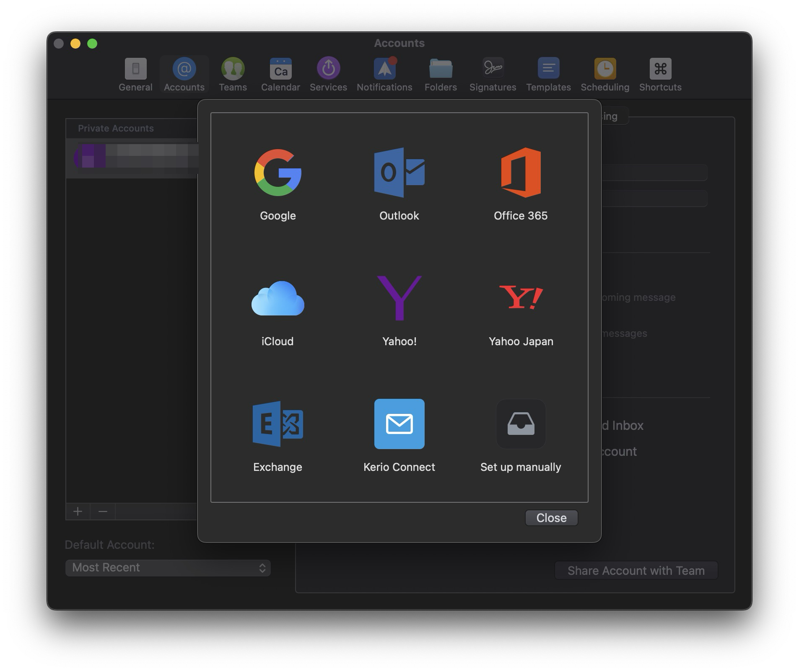Add account with plus button
The width and height of the screenshot is (799, 672).
tap(78, 512)
